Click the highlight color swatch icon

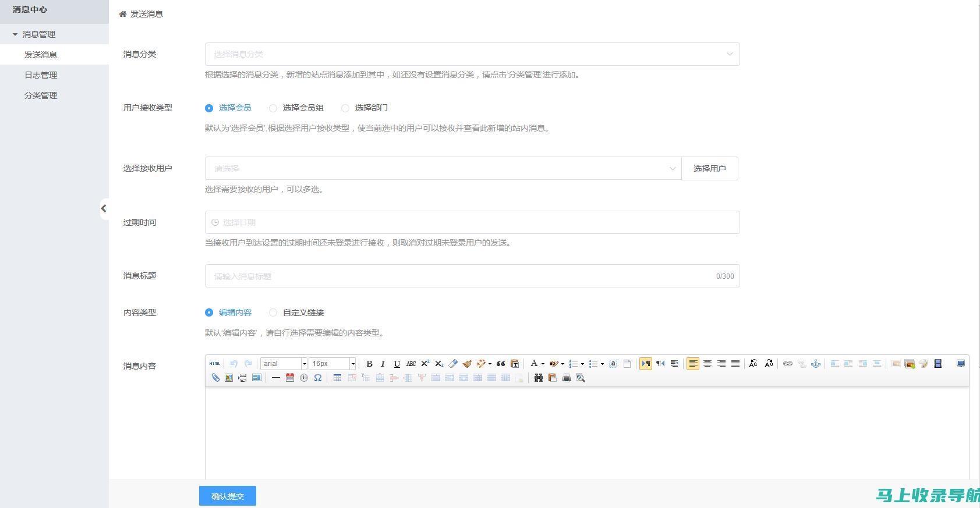click(554, 364)
